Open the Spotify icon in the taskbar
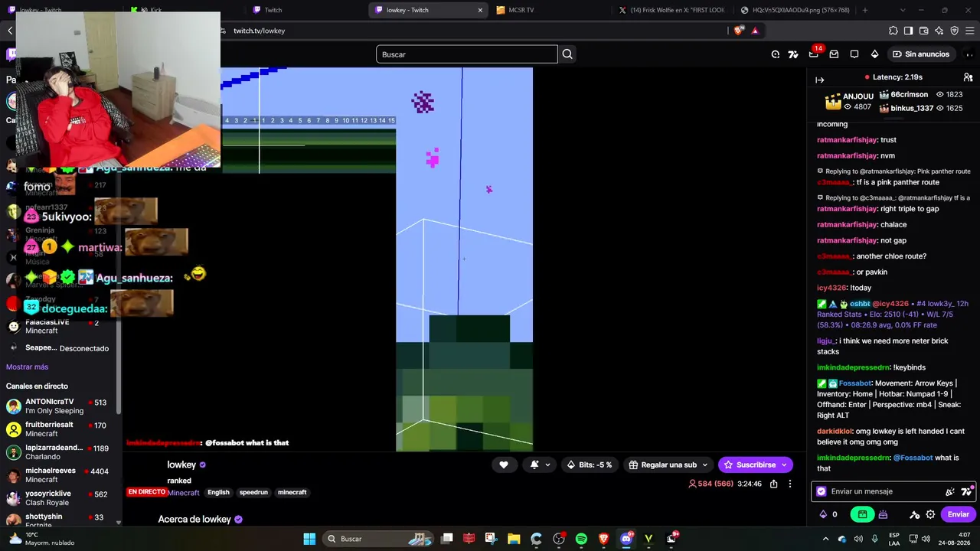Viewport: 980px width, 551px height. [x=581, y=539]
